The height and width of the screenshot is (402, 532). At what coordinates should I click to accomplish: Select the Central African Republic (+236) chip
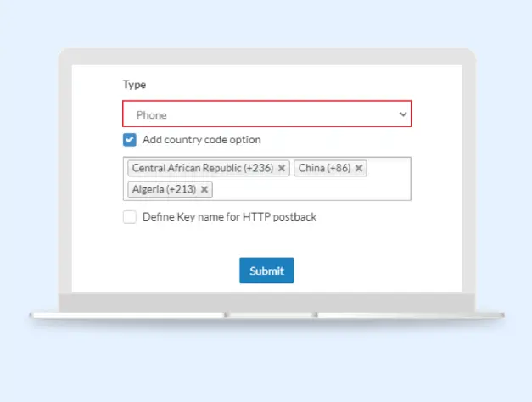tap(202, 169)
